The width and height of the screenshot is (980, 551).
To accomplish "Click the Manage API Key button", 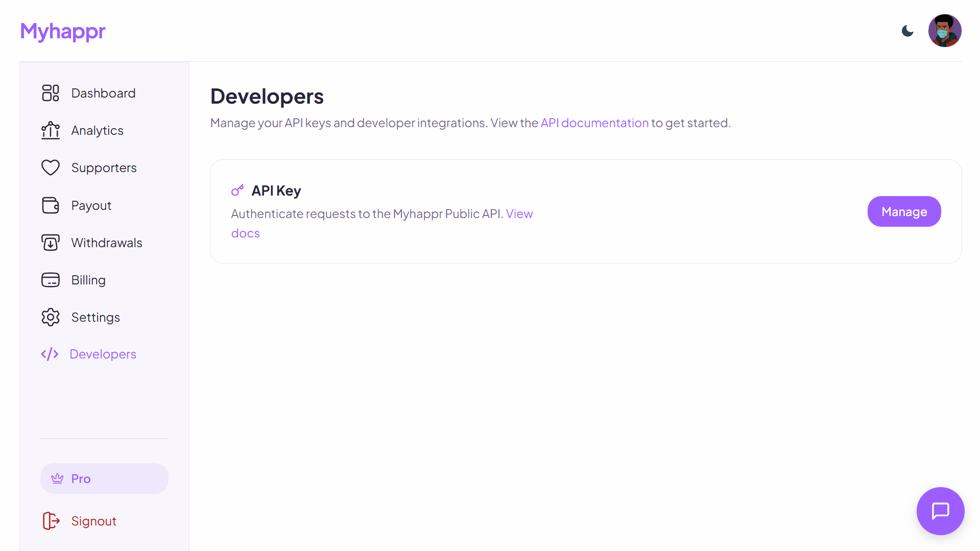I will [x=904, y=211].
